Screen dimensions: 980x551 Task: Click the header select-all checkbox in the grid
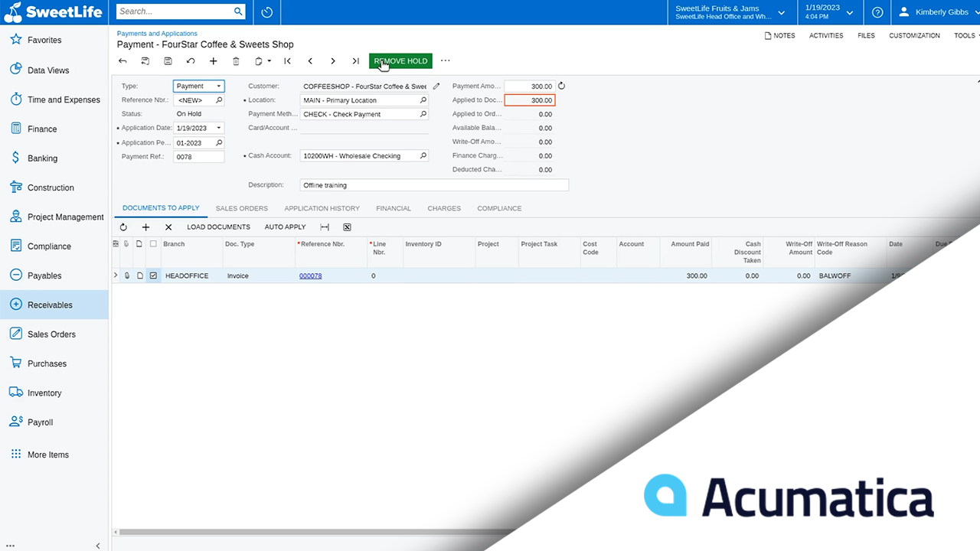[x=154, y=243]
